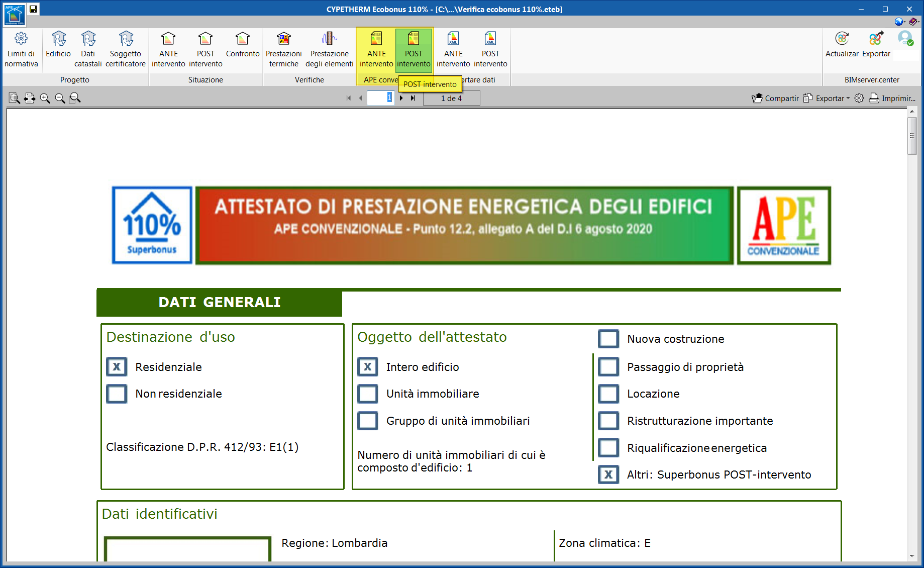Screen dimensions: 924x568
Task: Click the fit page width icon
Action: (30, 98)
